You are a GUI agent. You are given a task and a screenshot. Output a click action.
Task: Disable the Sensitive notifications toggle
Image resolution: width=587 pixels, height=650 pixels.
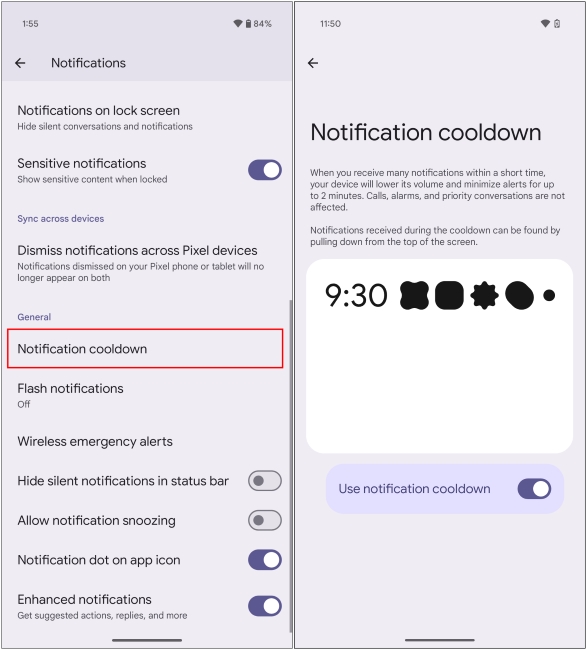(265, 170)
